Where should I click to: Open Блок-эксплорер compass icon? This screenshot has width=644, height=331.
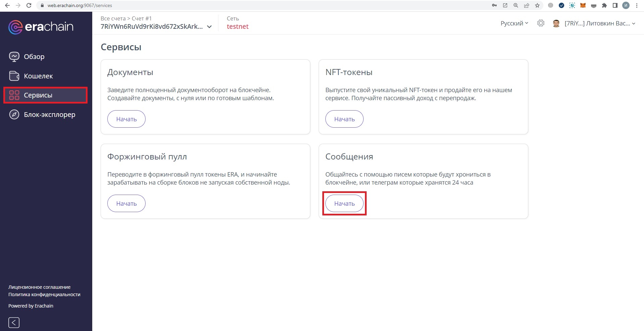point(14,115)
